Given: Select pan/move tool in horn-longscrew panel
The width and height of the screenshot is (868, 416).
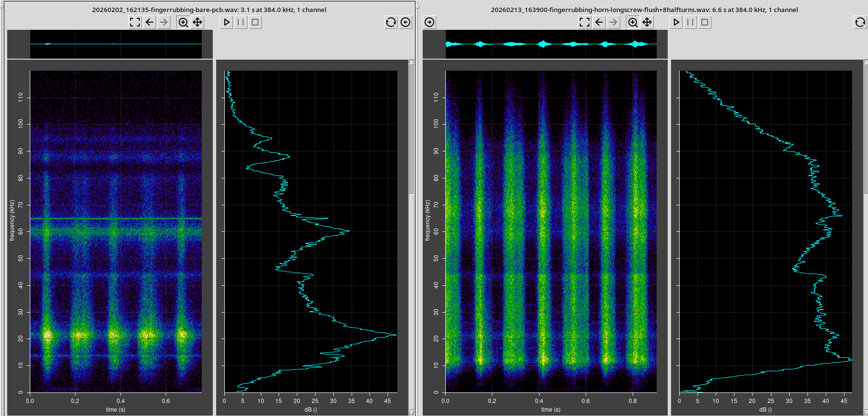Looking at the screenshot, I should coord(647,22).
